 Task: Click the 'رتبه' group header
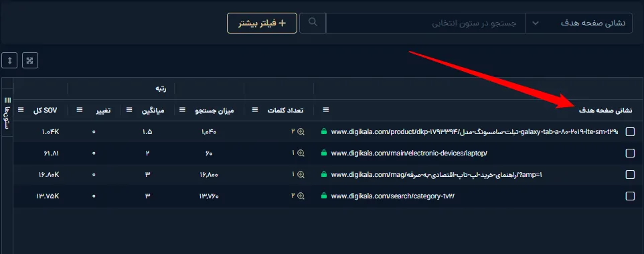click(x=160, y=88)
